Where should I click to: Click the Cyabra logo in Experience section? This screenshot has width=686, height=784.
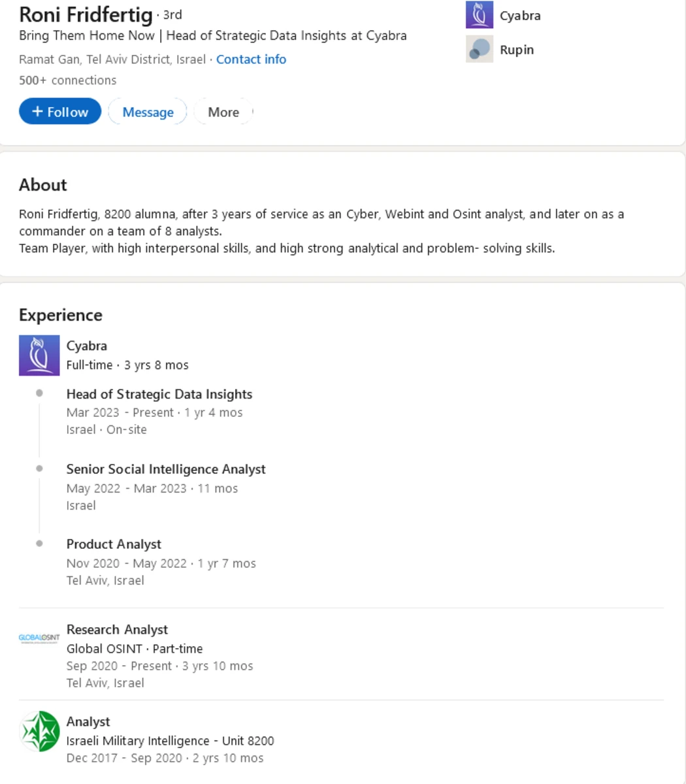click(x=39, y=355)
